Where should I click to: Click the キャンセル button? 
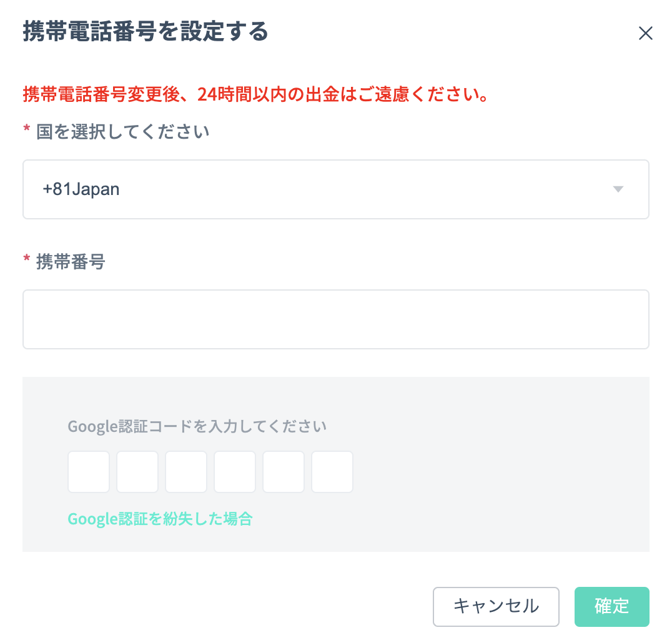(x=496, y=607)
